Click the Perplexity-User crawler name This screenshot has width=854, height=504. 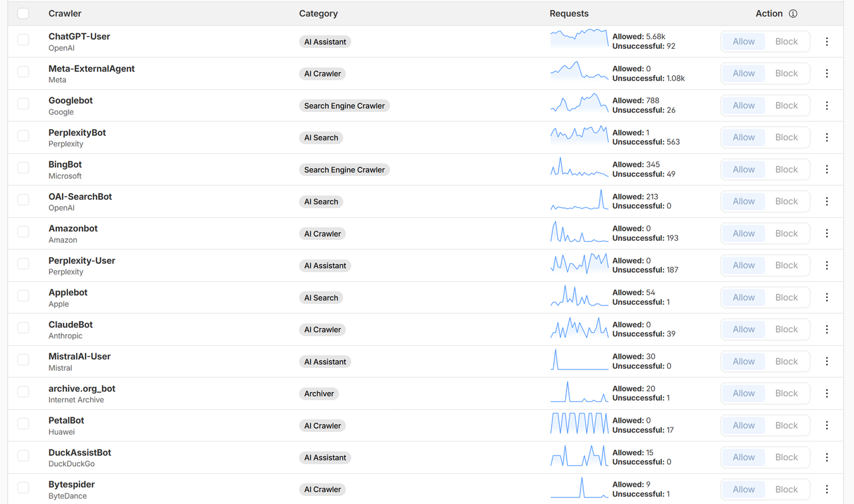point(82,260)
